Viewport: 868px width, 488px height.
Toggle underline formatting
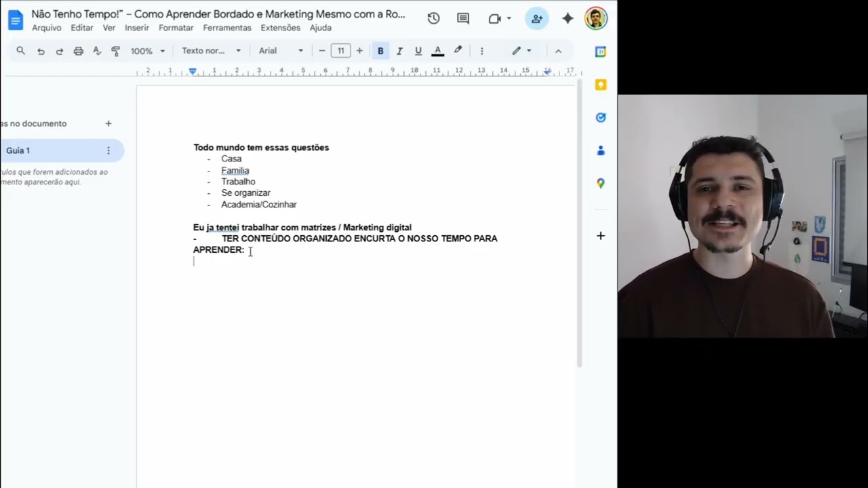(x=418, y=51)
